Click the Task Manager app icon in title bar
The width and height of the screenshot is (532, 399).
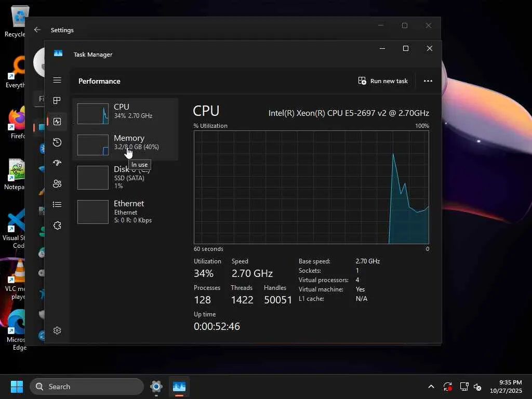pyautogui.click(x=58, y=54)
